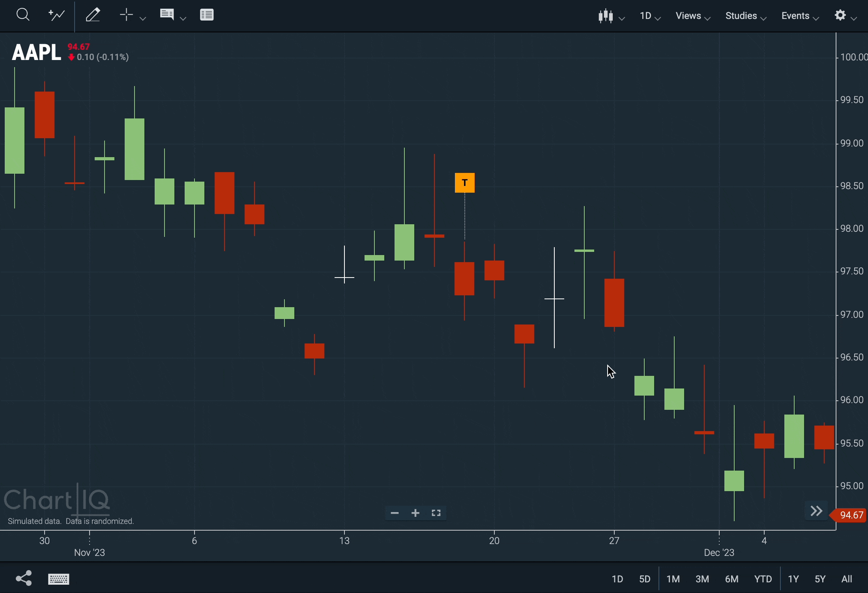Expand the crosshair options arrow
868x593 pixels.
[x=143, y=18]
